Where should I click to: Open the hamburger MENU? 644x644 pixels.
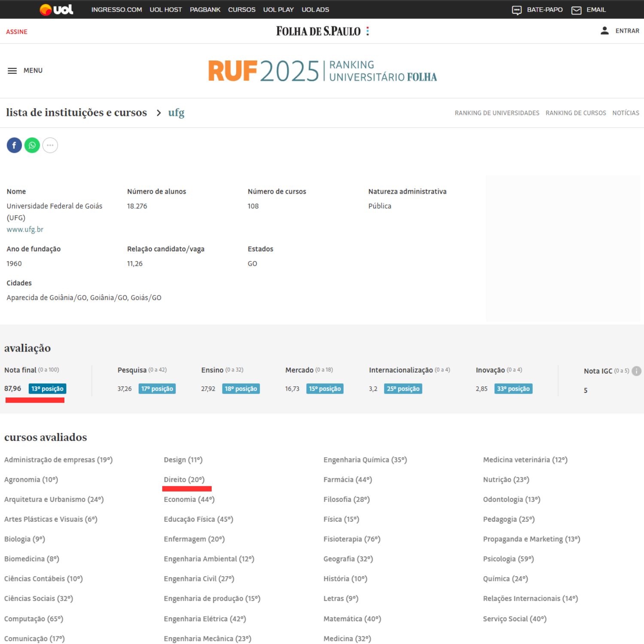tap(12, 70)
